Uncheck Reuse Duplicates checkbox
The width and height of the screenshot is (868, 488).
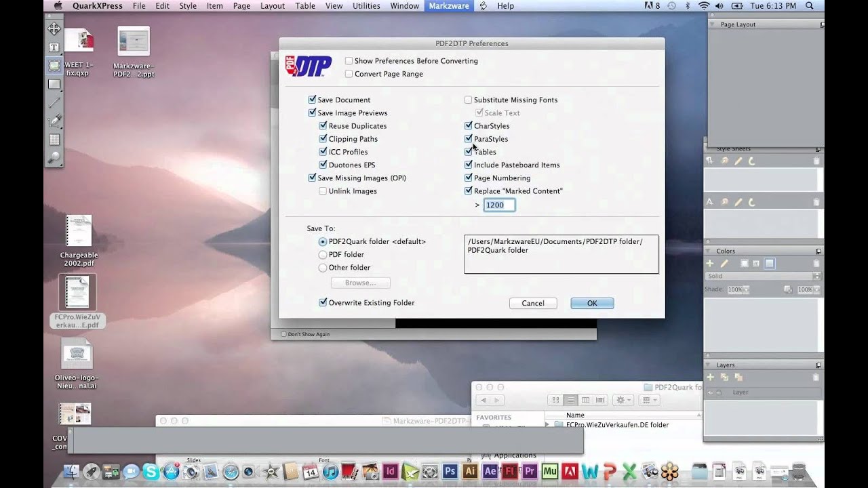(323, 125)
